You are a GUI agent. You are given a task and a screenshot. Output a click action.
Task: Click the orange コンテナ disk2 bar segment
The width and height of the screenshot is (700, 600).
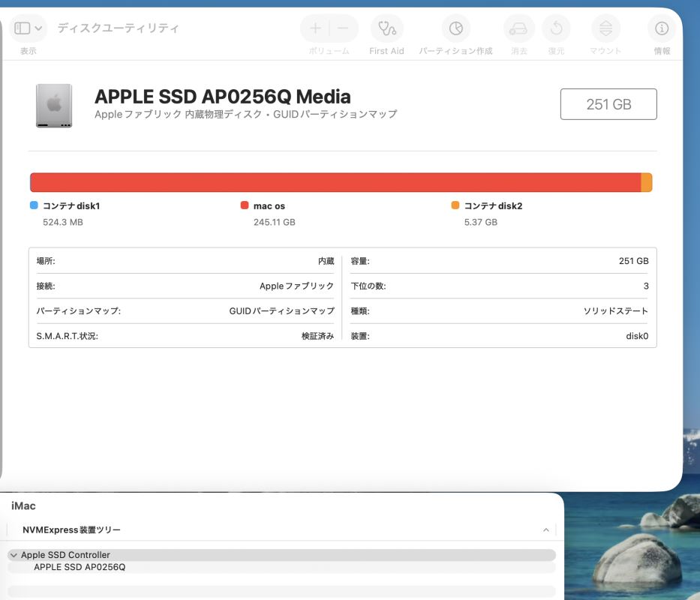click(x=647, y=183)
